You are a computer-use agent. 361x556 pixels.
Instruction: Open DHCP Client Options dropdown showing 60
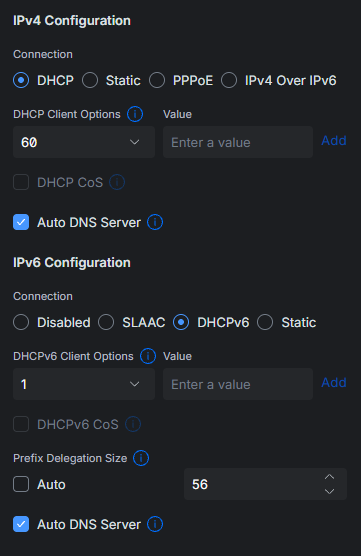pyautogui.click(x=84, y=142)
